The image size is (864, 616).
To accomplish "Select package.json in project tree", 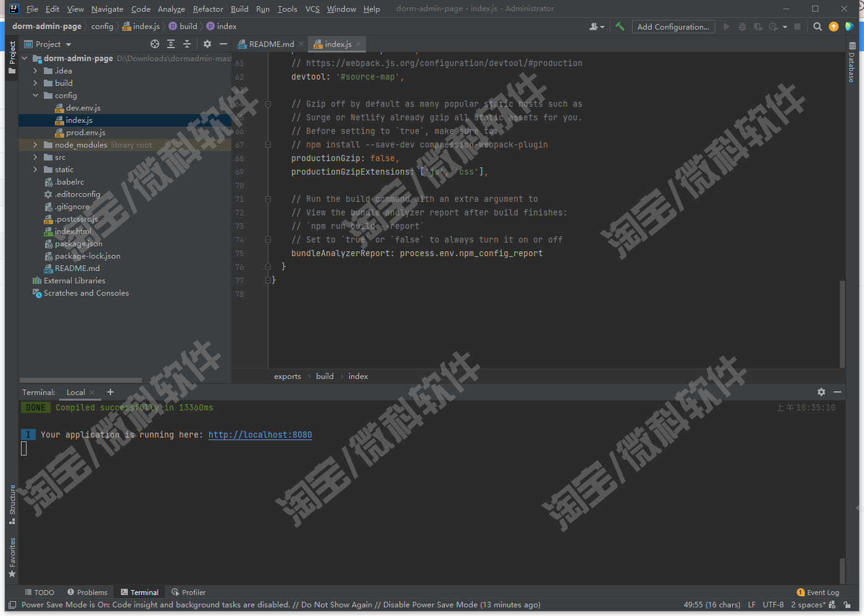I will (x=78, y=244).
